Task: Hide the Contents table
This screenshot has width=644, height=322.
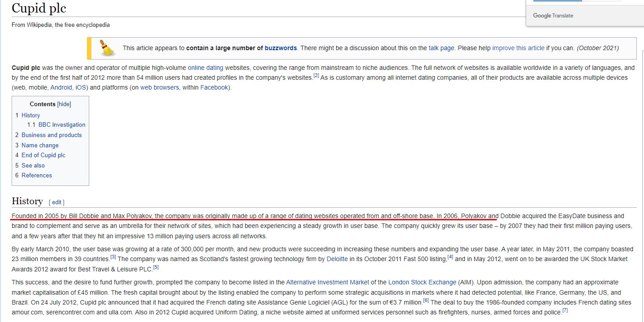Action: (x=64, y=104)
